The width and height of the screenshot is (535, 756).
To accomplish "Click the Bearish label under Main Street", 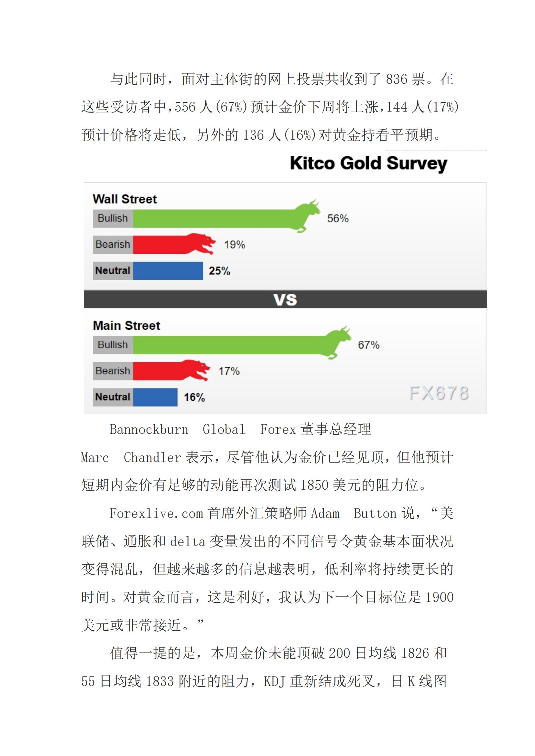I will [113, 371].
